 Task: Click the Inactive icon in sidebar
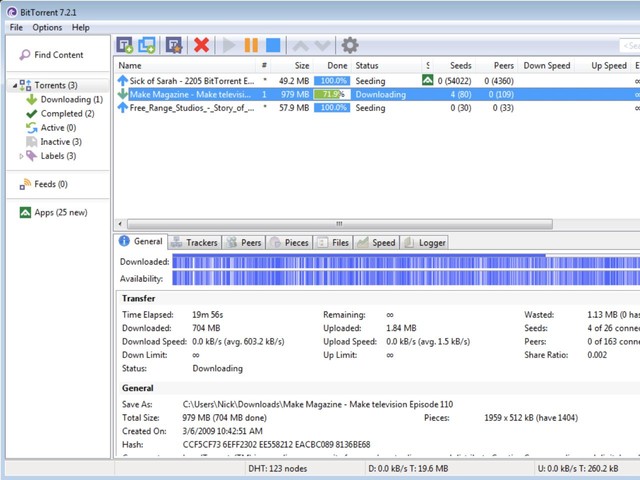[31, 142]
